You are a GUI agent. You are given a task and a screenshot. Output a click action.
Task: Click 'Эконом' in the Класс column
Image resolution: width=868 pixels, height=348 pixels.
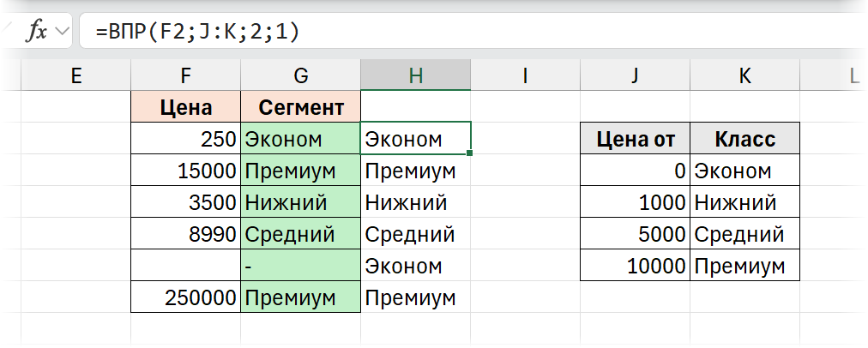744,171
